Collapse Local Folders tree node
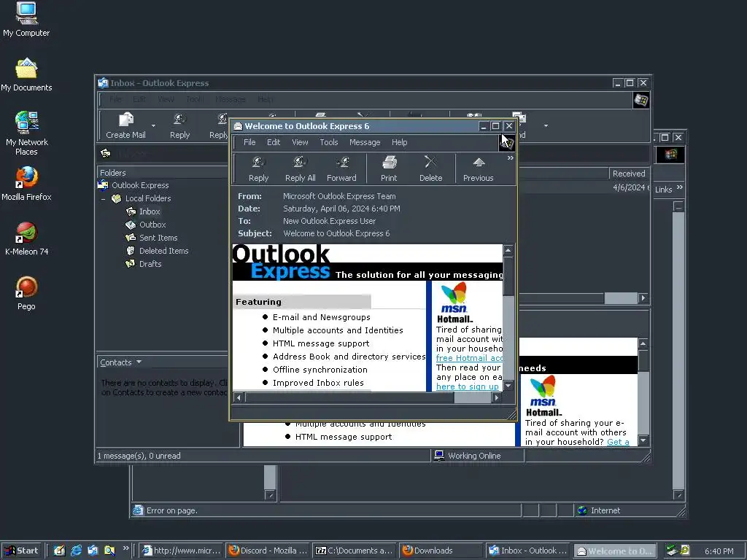The height and width of the screenshot is (560, 747). (104, 198)
